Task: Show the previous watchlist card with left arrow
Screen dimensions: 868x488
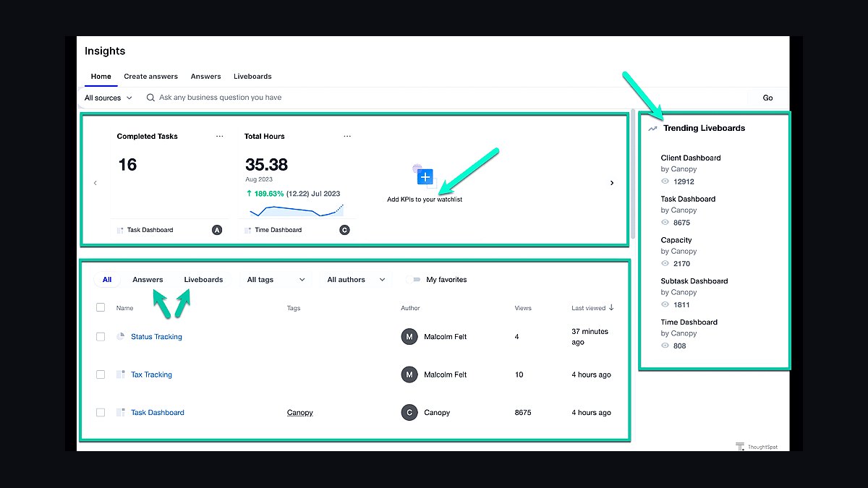Action: coord(95,183)
